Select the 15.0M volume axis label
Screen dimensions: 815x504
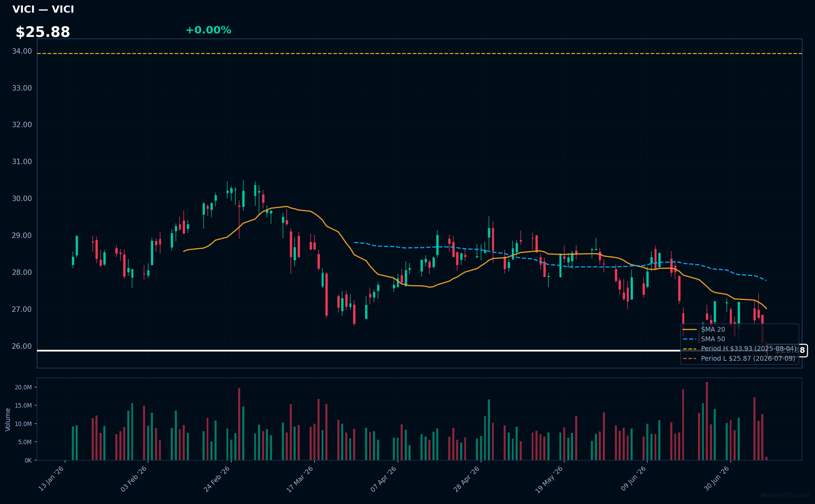click(x=23, y=406)
